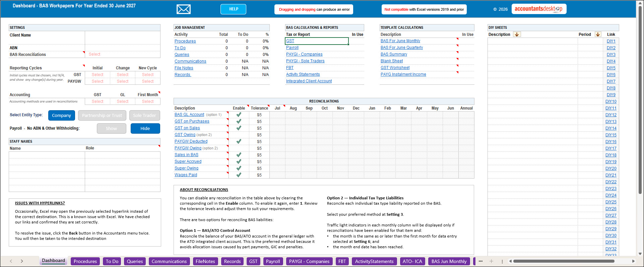644x267 pixels.
Task: Open sheet tab options dots
Action: (x=502, y=261)
